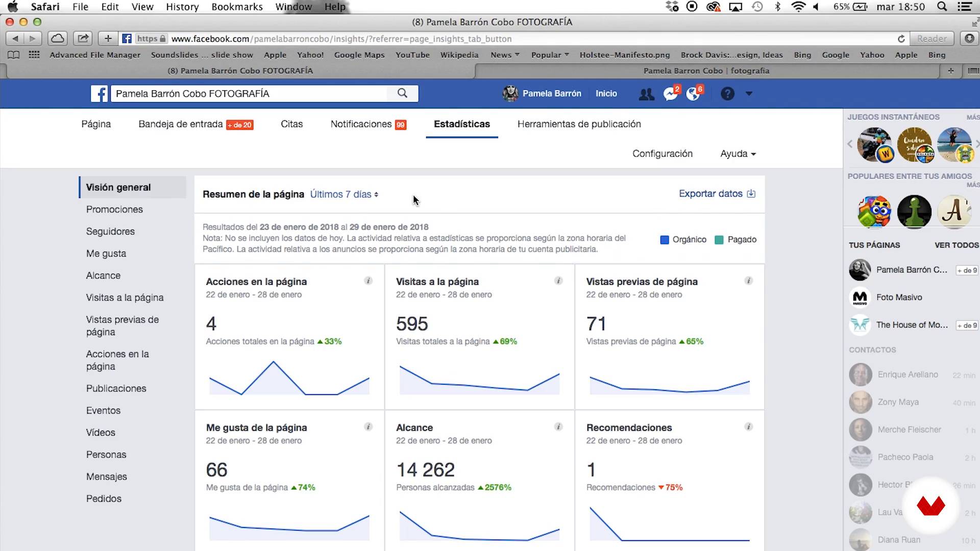Screen dimensions: 980x551
Task: Open Pamela Barrón profile link
Action: point(542,93)
